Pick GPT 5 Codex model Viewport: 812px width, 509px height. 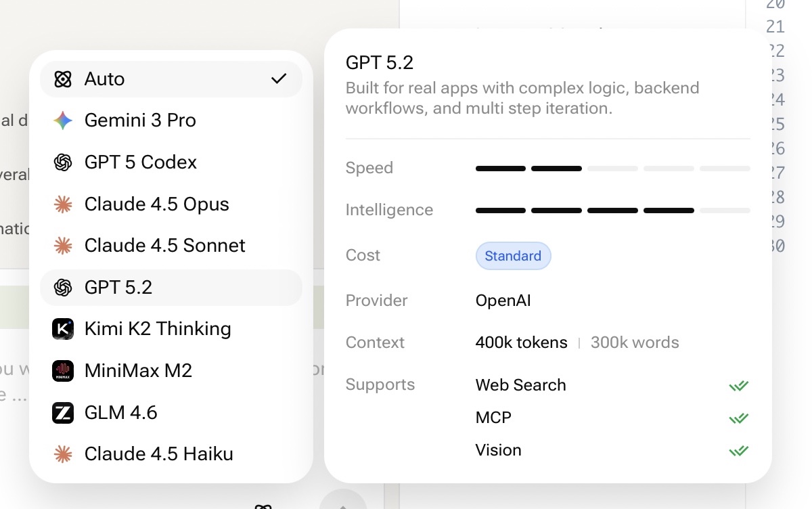tap(171, 162)
